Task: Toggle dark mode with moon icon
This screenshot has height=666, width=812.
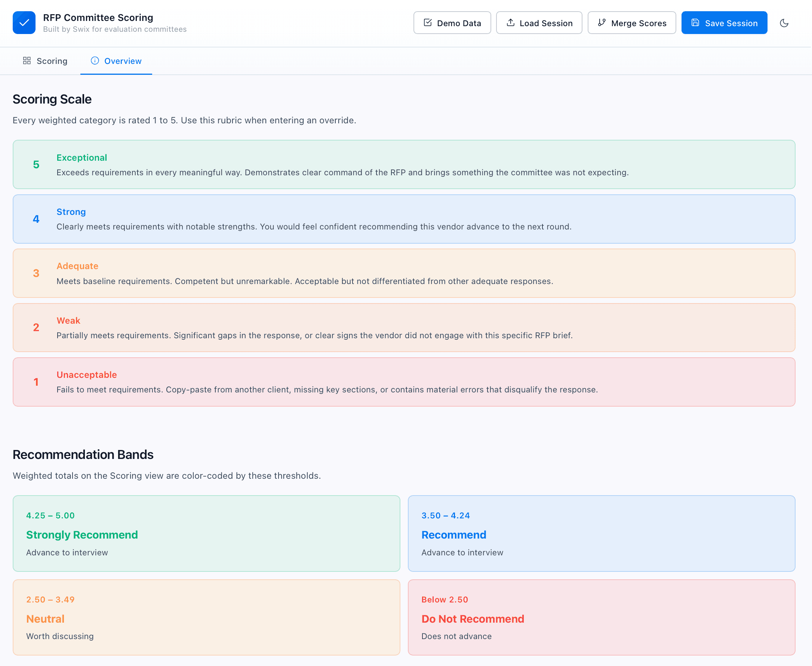Action: (x=784, y=23)
